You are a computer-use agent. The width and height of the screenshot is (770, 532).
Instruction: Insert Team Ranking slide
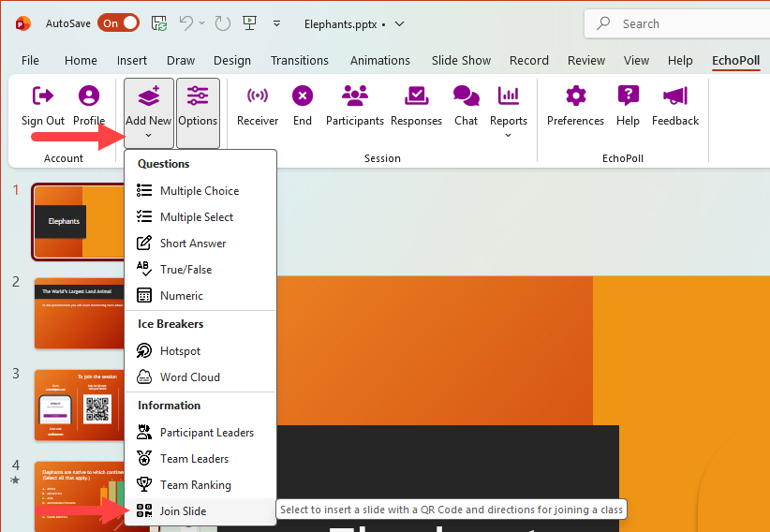(x=200, y=485)
